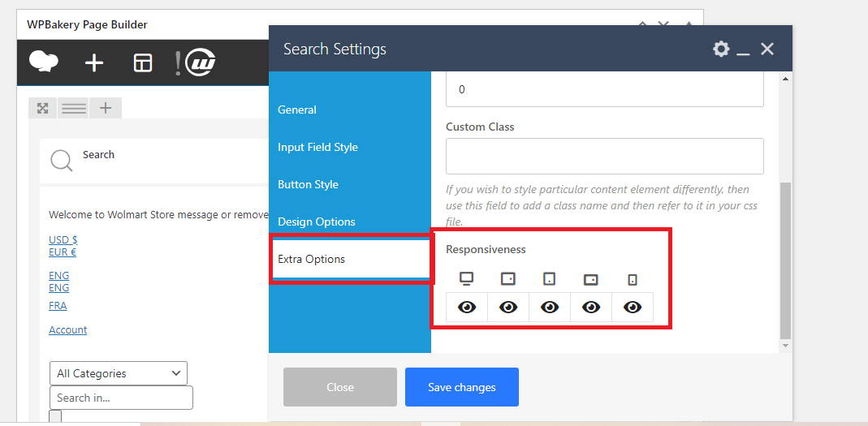Click the field containing value 0

click(605, 89)
